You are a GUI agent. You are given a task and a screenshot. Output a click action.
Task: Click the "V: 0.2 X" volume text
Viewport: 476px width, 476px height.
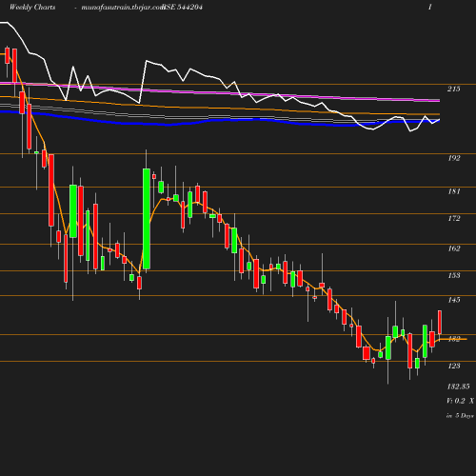click(x=460, y=401)
